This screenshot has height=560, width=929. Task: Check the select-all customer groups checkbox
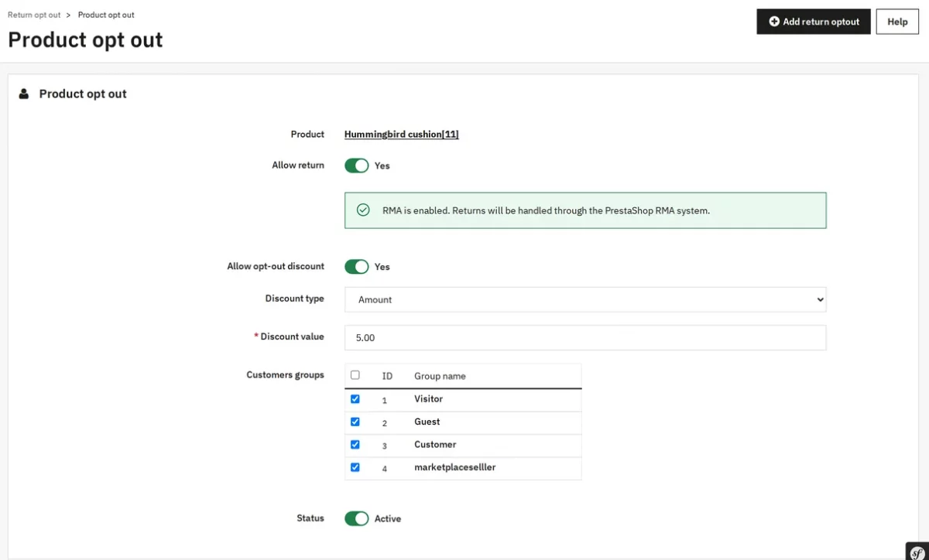point(355,375)
